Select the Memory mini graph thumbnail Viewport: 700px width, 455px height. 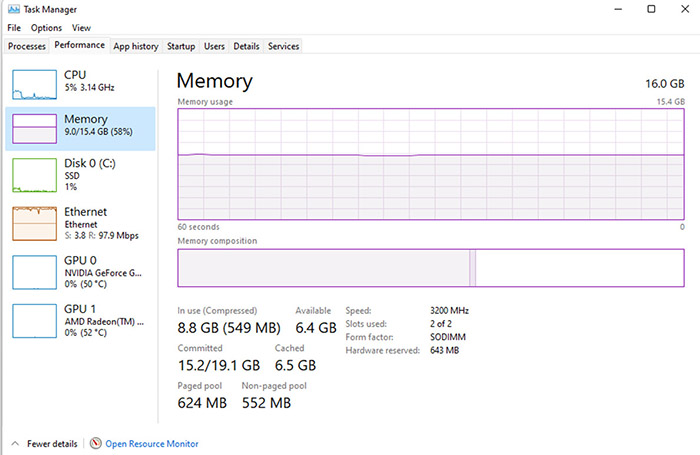(34, 129)
